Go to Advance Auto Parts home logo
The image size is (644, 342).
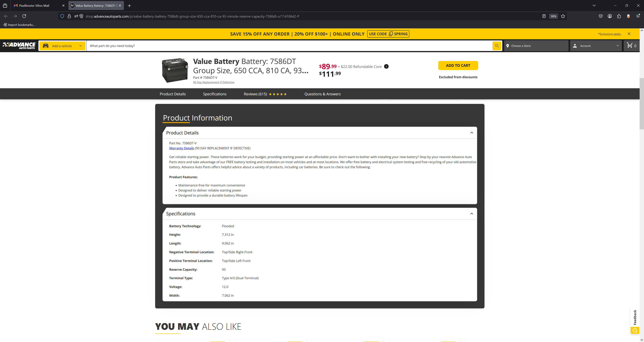point(19,46)
